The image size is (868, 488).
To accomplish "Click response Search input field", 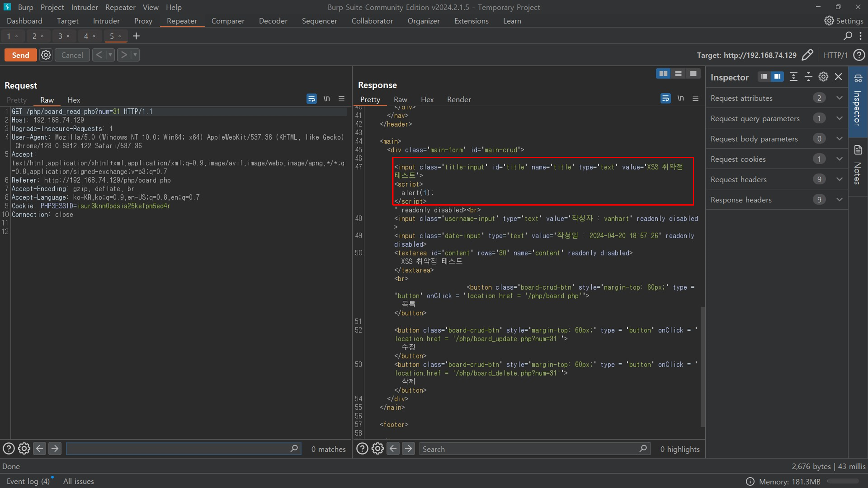I will pyautogui.click(x=535, y=449).
